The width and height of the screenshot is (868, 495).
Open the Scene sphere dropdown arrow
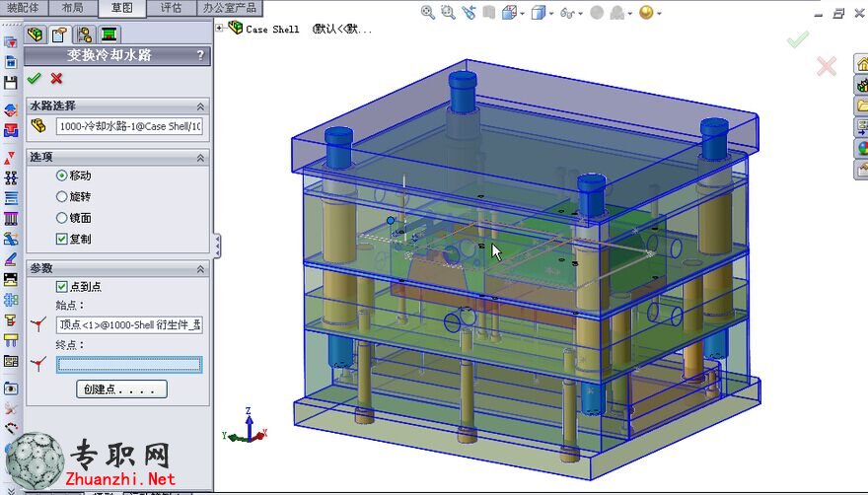click(x=659, y=13)
